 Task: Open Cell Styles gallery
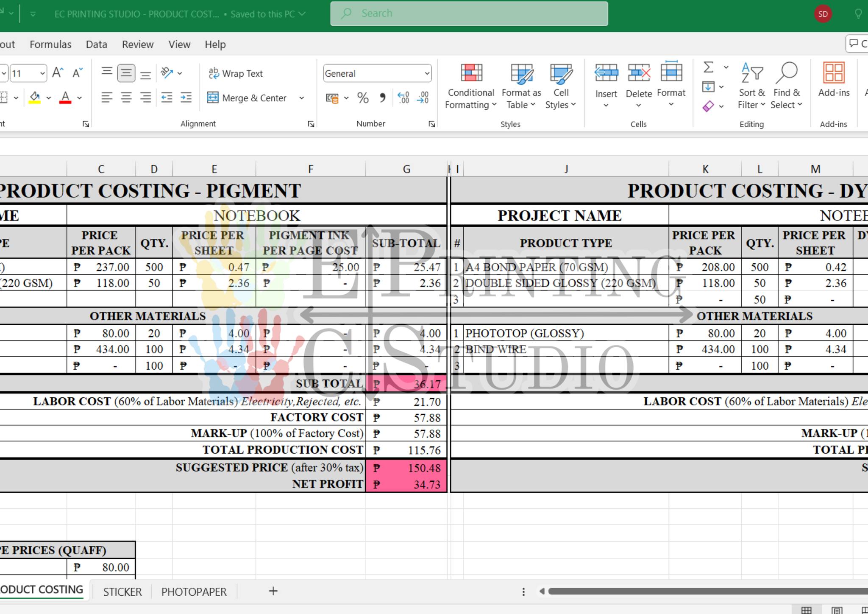tap(561, 87)
